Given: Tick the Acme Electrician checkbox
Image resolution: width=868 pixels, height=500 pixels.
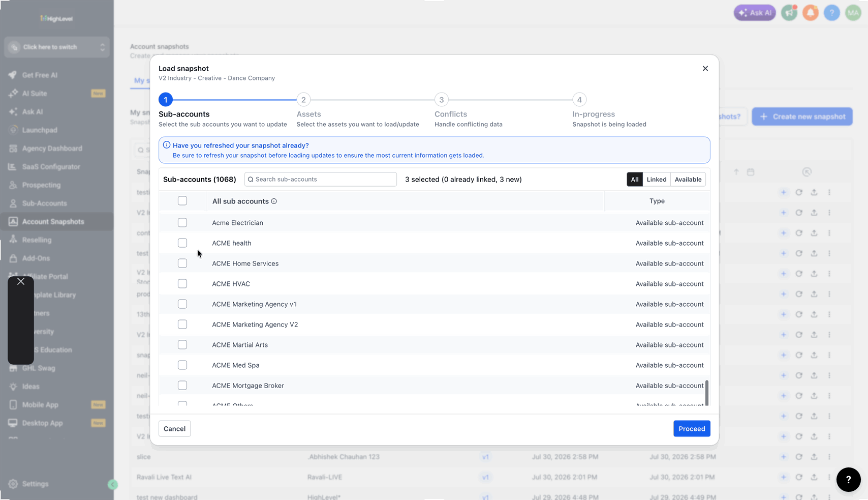Looking at the screenshot, I should 182,223.
